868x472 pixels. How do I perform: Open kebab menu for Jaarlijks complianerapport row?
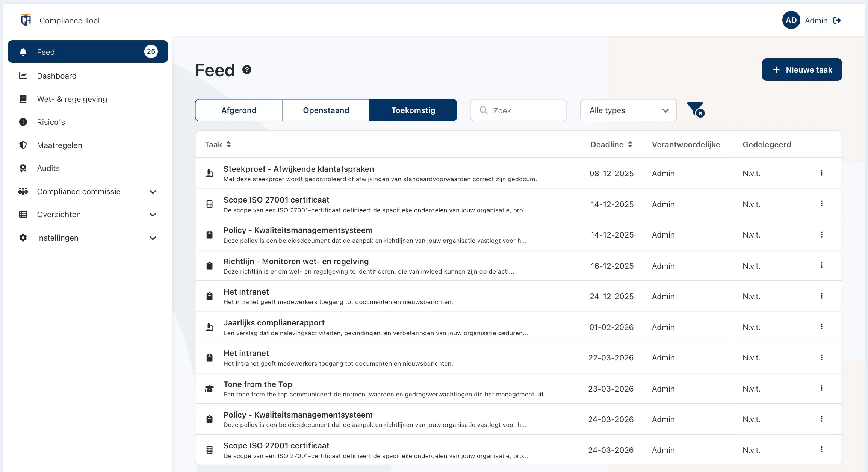pyautogui.click(x=821, y=327)
